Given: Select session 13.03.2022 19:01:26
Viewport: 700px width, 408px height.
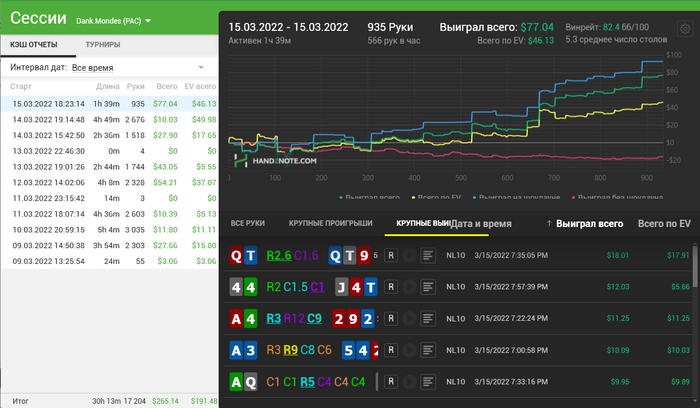Looking at the screenshot, I should (109, 167).
